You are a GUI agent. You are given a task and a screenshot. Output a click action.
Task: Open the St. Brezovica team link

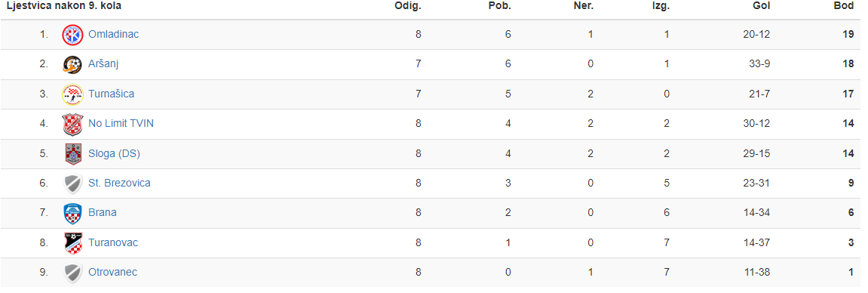pos(120,183)
